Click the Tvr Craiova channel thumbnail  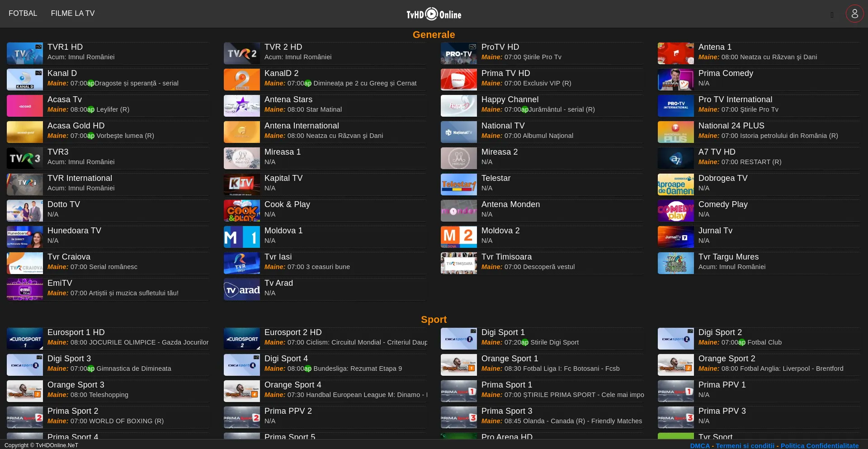[x=24, y=263]
